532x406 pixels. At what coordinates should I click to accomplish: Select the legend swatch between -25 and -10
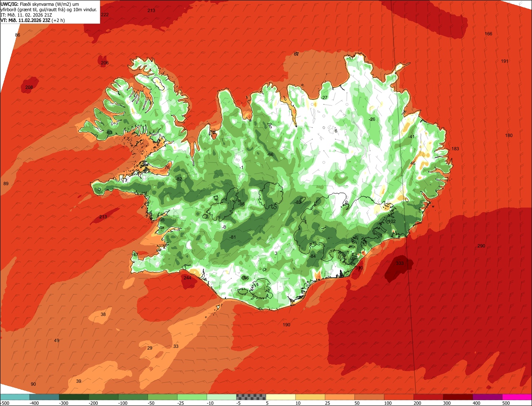point(192,397)
